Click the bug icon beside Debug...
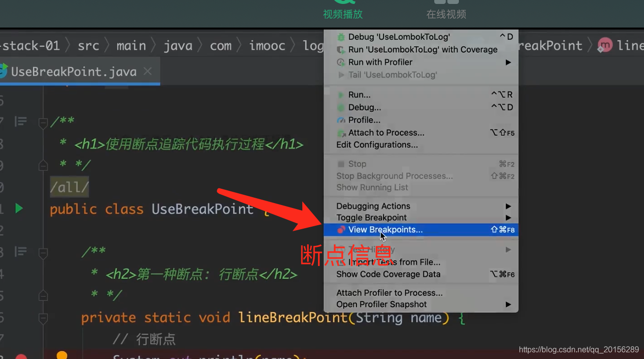This screenshot has height=359, width=644. tap(341, 107)
